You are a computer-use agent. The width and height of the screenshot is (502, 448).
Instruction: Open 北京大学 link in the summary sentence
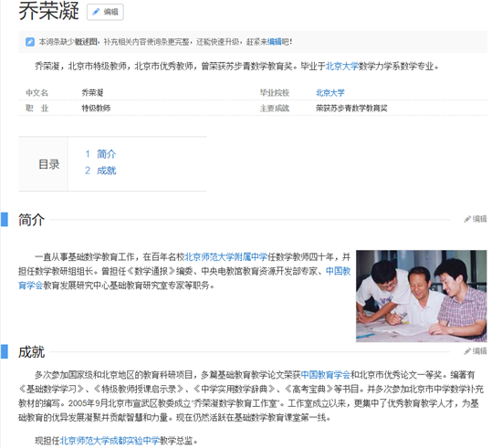tap(342, 67)
